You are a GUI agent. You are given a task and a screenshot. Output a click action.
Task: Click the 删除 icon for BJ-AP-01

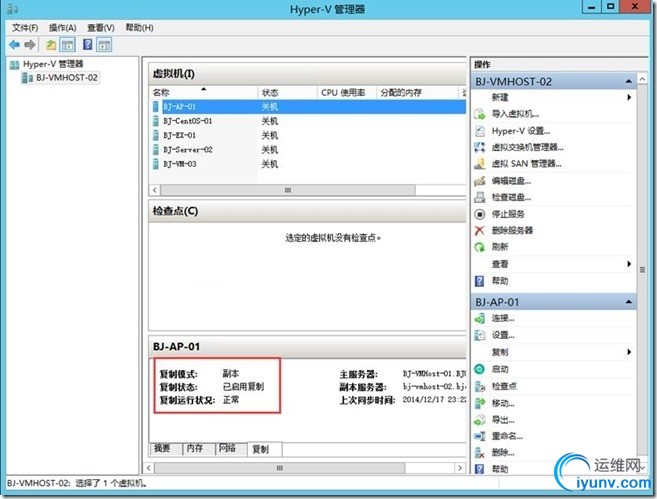[480, 452]
